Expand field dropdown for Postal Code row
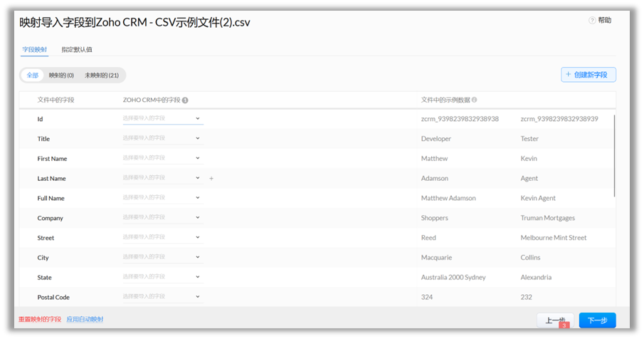 [x=163, y=297]
